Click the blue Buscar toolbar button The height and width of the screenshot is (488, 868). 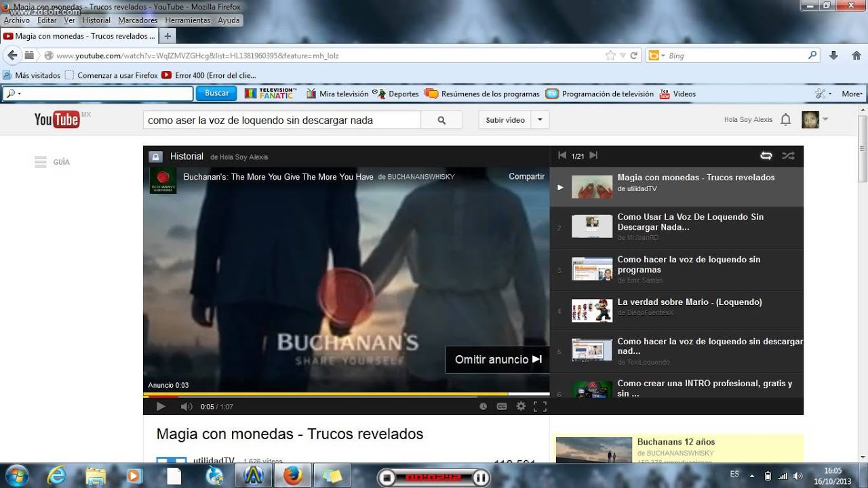216,94
